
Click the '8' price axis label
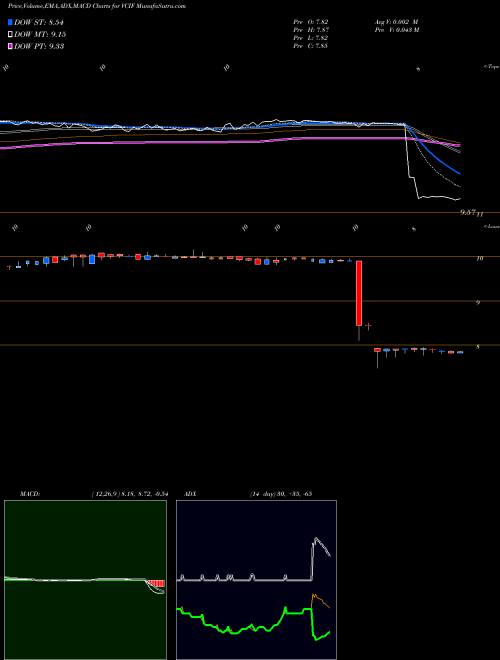point(478,347)
